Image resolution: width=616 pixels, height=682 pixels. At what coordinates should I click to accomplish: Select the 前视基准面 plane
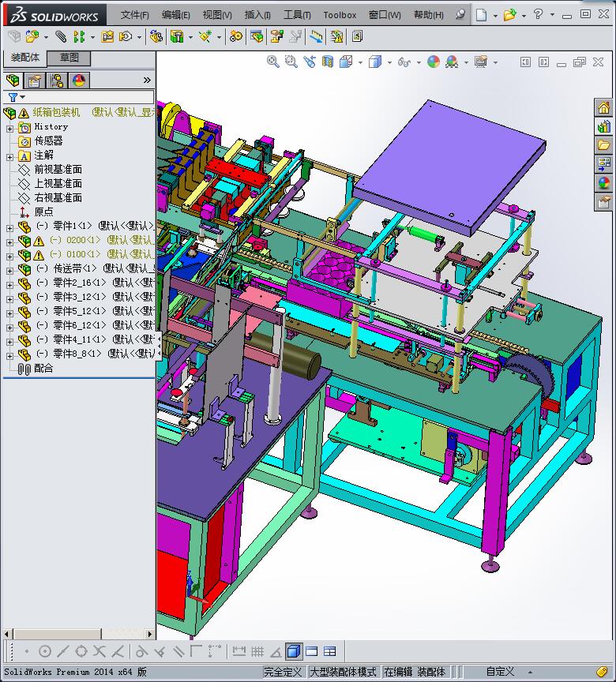point(58,170)
